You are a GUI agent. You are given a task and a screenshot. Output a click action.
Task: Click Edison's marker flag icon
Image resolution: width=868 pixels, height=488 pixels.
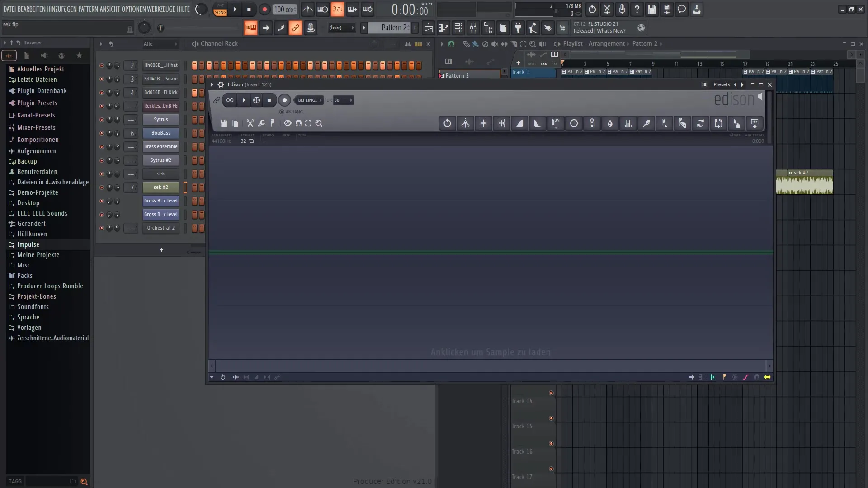272,123
